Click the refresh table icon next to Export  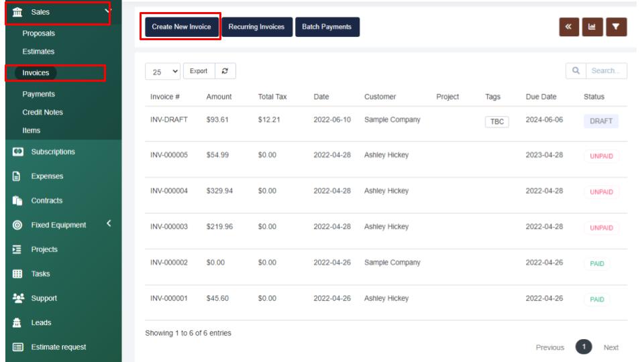pyautogui.click(x=225, y=71)
